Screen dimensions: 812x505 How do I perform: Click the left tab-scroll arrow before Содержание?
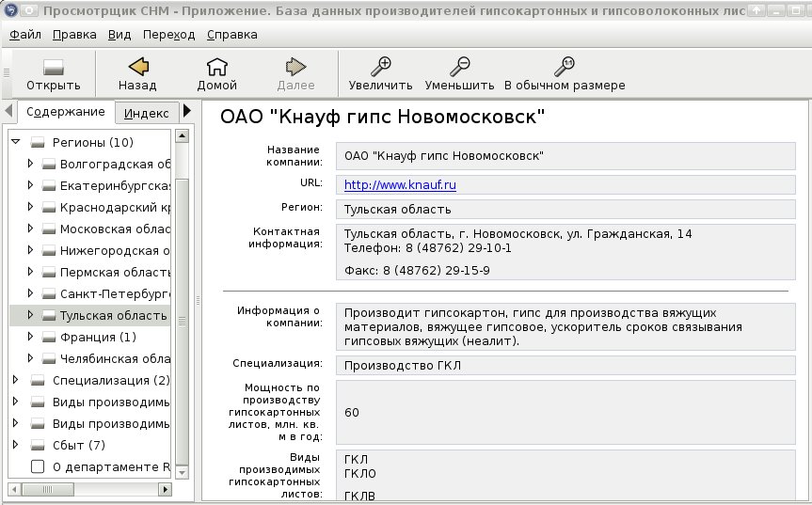point(8,110)
